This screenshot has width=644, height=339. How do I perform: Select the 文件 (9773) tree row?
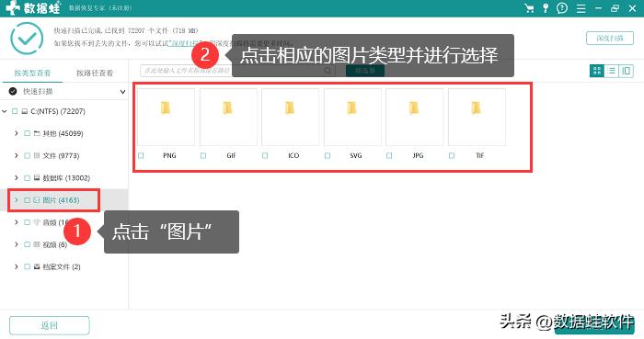(64, 156)
